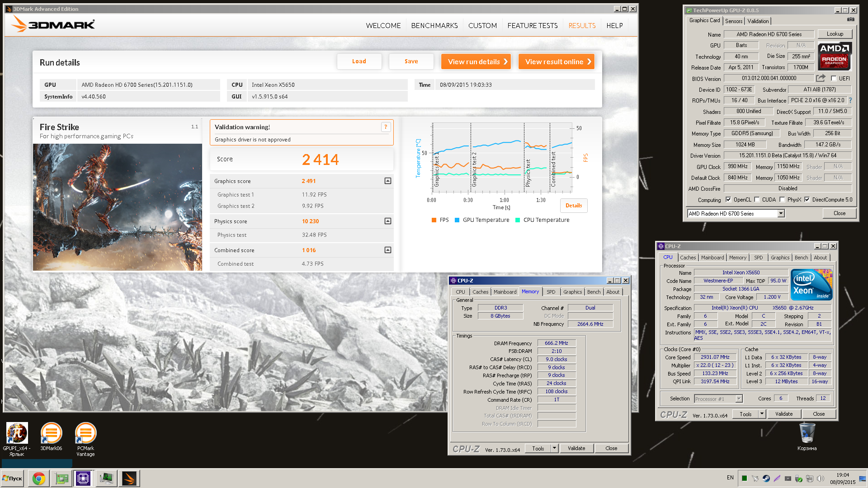Click the purple feather tray icon
This screenshot has width=868, height=488.
click(x=777, y=478)
